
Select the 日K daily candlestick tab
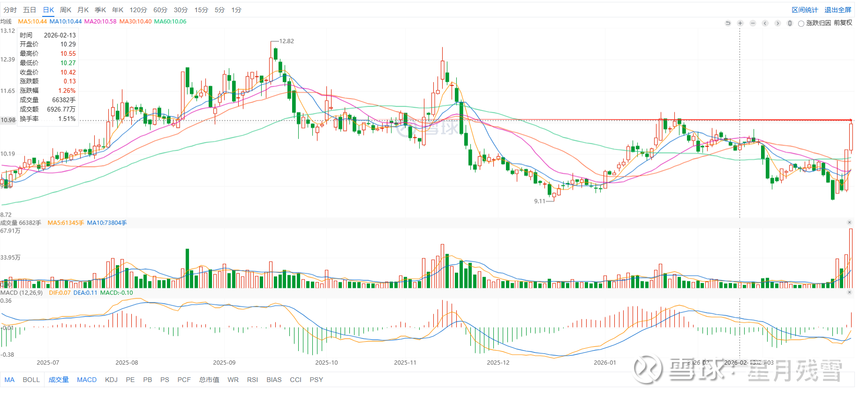(x=48, y=10)
